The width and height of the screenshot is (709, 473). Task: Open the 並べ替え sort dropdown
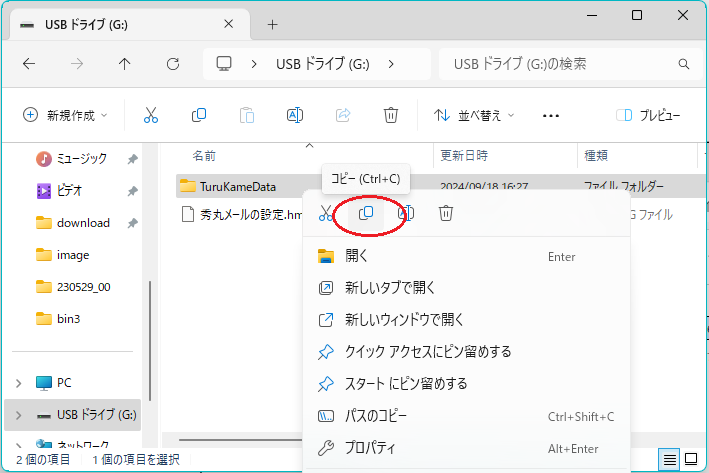pos(474,115)
